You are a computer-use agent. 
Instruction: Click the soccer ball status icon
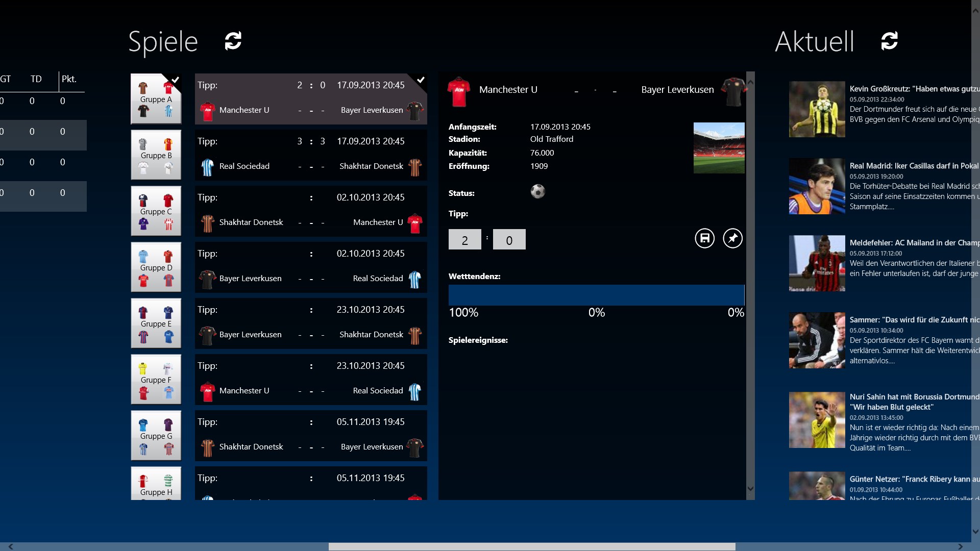point(537,192)
